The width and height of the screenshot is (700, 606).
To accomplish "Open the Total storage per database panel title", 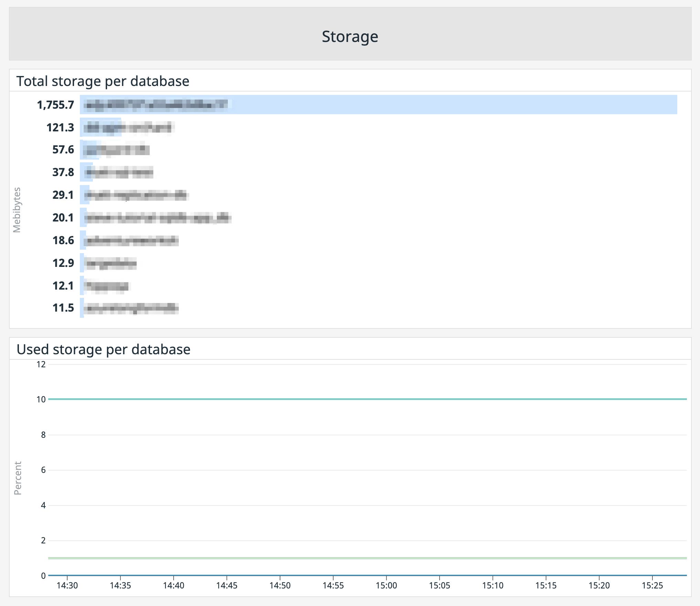I will click(x=103, y=80).
